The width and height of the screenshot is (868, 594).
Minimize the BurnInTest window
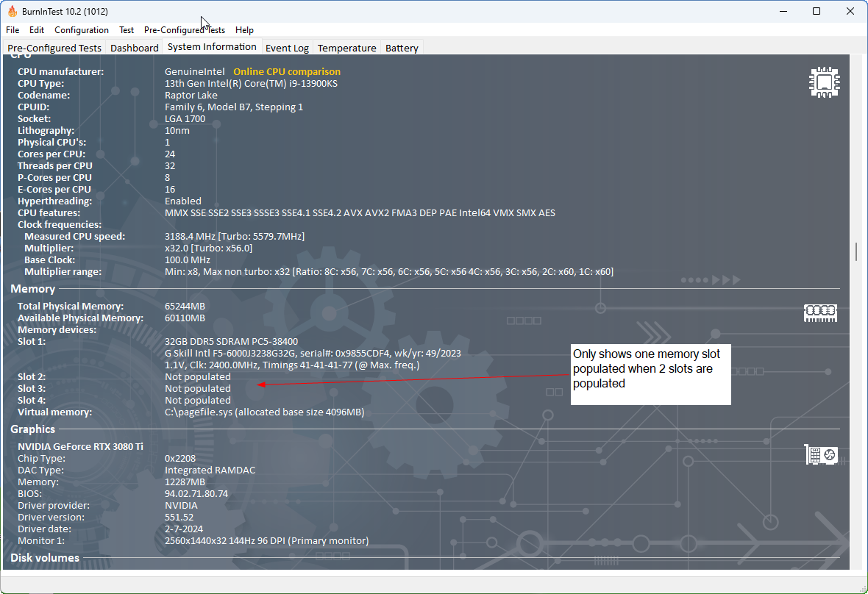pos(783,11)
